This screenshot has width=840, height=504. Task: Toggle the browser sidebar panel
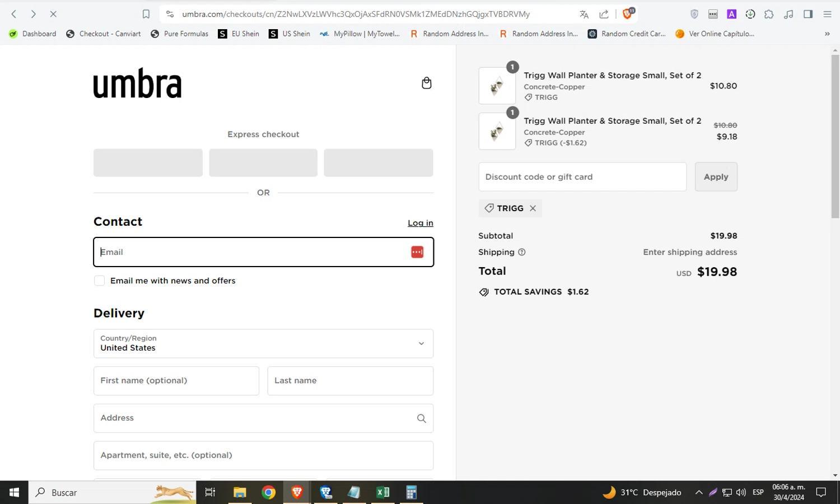pos(808,14)
